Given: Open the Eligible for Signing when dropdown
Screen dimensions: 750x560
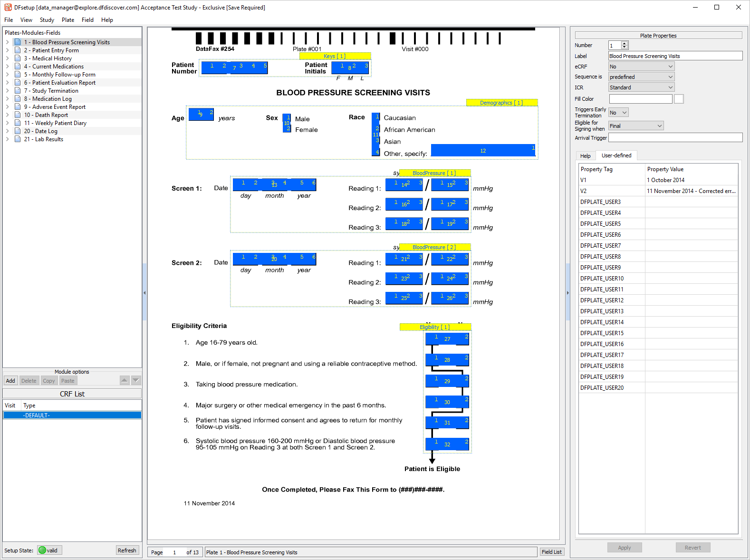Looking at the screenshot, I should [635, 126].
